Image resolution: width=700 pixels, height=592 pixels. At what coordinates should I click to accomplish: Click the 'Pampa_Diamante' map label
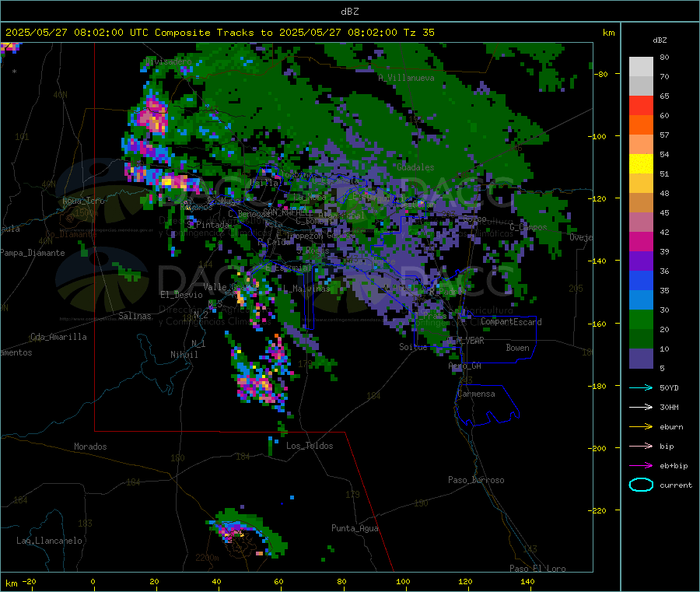pyautogui.click(x=32, y=253)
